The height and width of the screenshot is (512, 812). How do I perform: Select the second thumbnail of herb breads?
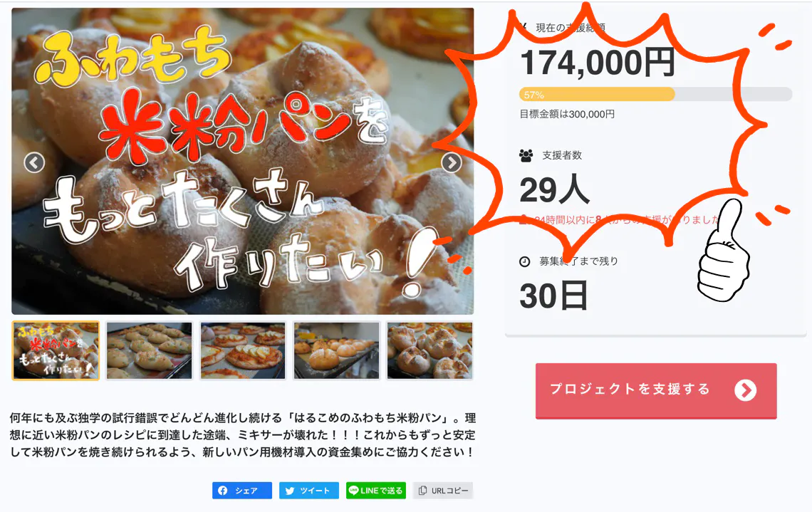click(149, 351)
